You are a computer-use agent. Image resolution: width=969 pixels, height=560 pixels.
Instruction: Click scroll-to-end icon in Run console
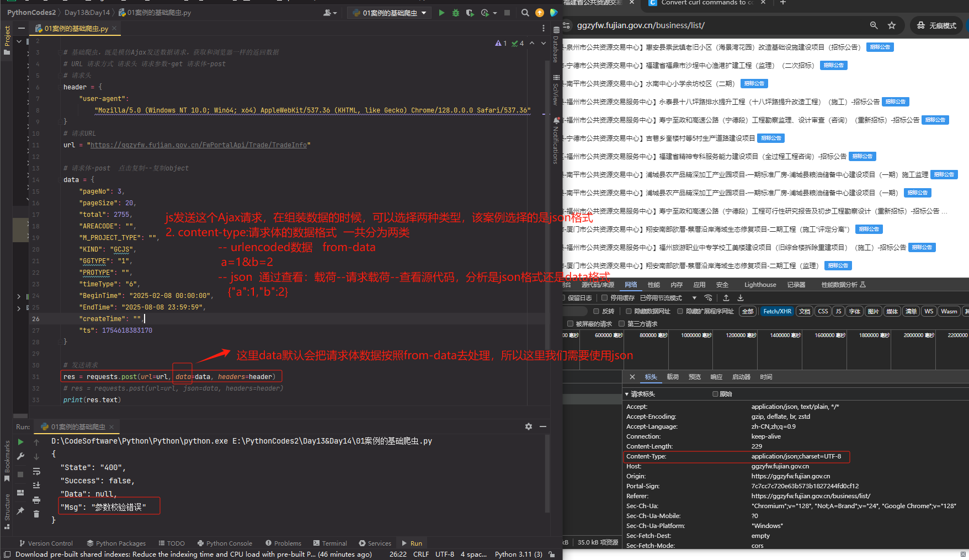tap(36, 486)
